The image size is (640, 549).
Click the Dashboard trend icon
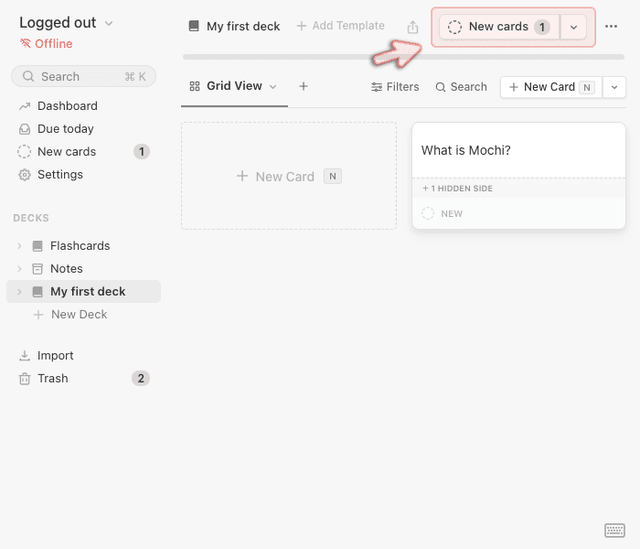pos(24,106)
